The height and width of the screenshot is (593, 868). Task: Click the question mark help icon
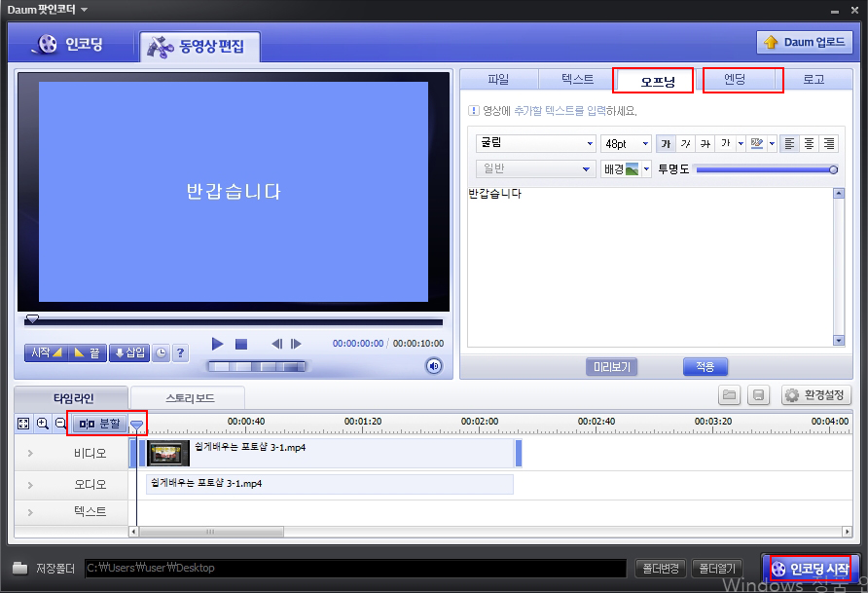pos(180,352)
